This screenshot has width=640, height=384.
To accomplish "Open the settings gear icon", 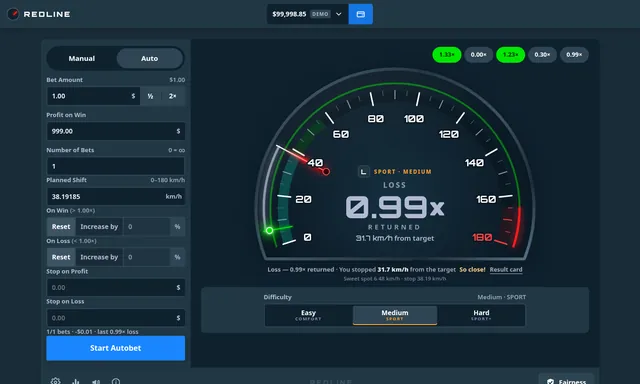I will pyautogui.click(x=56, y=381).
